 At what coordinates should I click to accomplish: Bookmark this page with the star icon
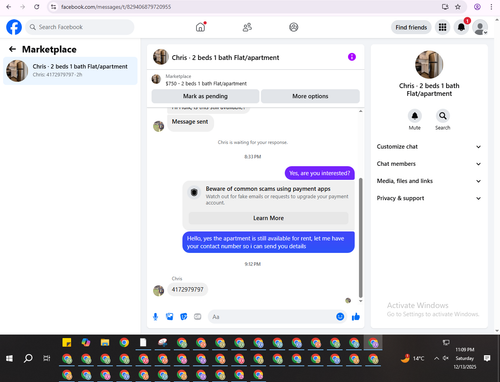pos(458,7)
